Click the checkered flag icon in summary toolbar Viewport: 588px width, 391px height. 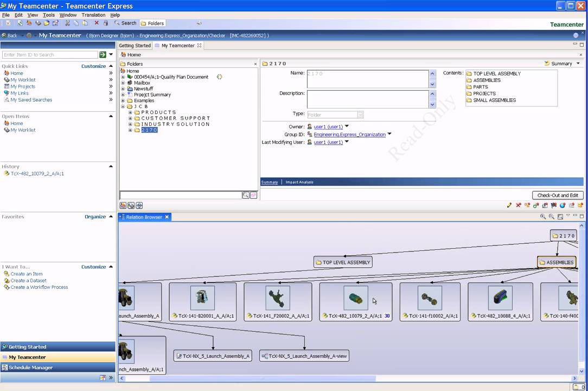[553, 205]
